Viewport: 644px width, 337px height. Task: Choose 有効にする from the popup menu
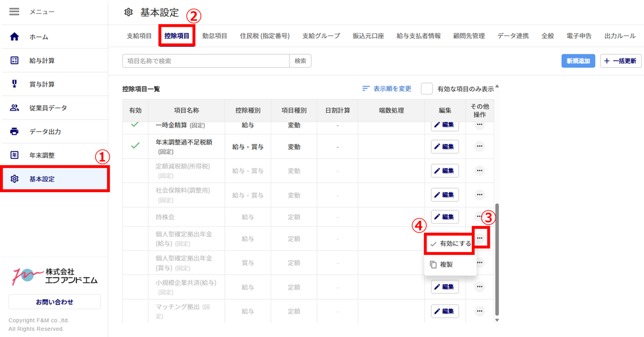pyautogui.click(x=450, y=243)
